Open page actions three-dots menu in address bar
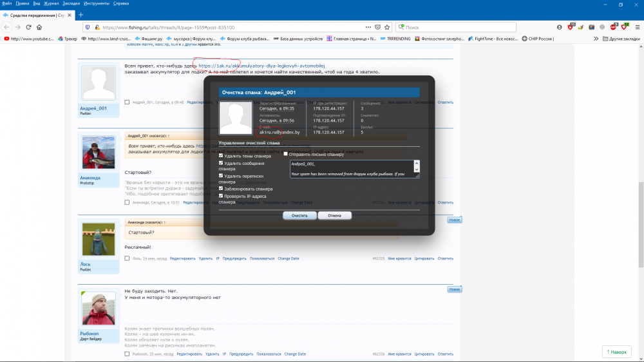This screenshot has width=644, height=362. click(368, 28)
